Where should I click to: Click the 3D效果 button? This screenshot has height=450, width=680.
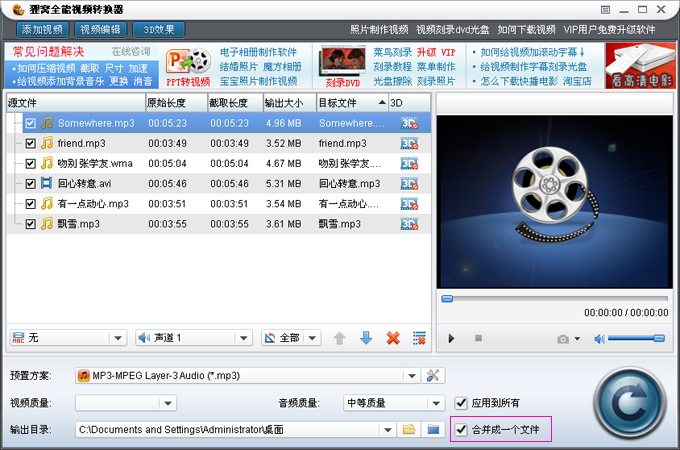pos(159,29)
